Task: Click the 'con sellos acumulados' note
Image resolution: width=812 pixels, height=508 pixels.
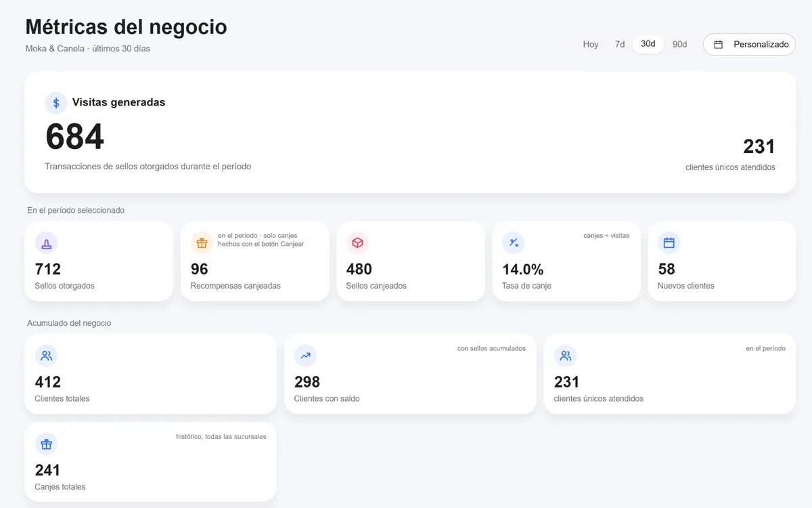Action: click(x=491, y=349)
